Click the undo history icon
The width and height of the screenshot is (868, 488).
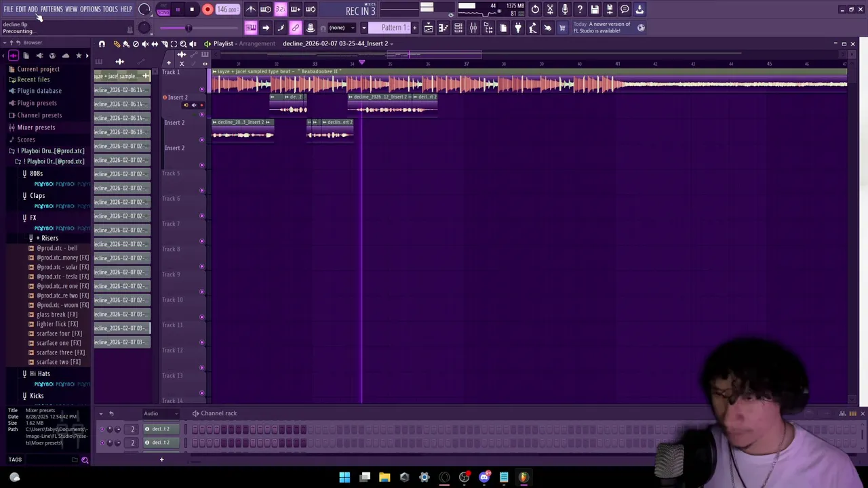[x=535, y=9]
